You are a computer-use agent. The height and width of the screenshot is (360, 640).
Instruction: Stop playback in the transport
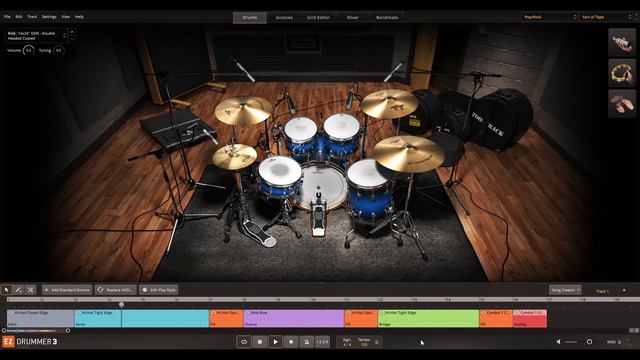click(x=260, y=342)
